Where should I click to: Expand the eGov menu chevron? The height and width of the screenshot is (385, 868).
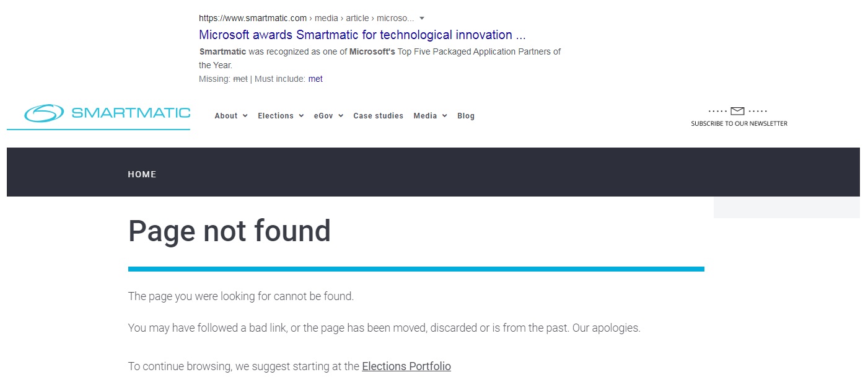coord(341,116)
